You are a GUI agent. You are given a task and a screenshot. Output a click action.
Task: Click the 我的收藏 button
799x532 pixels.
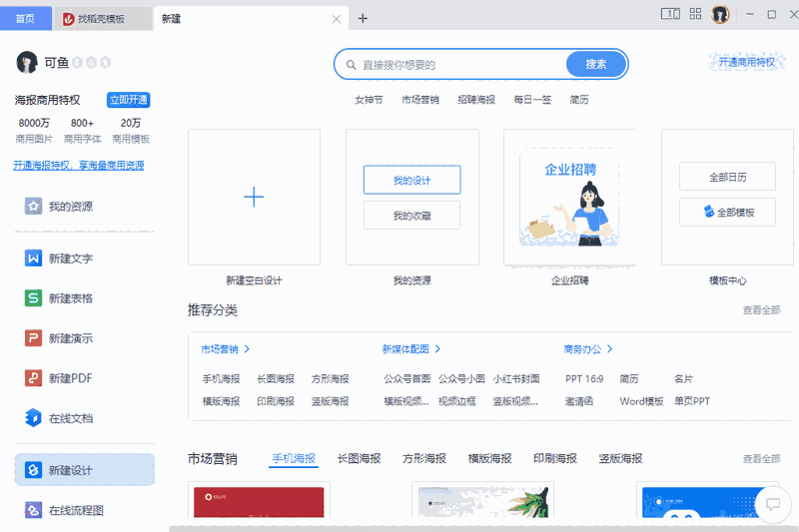(x=411, y=216)
